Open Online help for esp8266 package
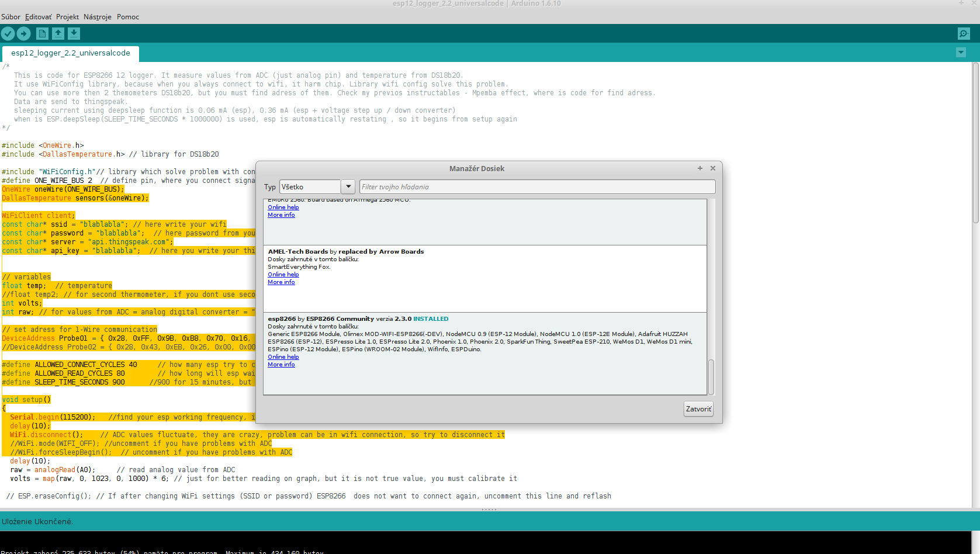This screenshot has height=554, width=980. tap(283, 357)
